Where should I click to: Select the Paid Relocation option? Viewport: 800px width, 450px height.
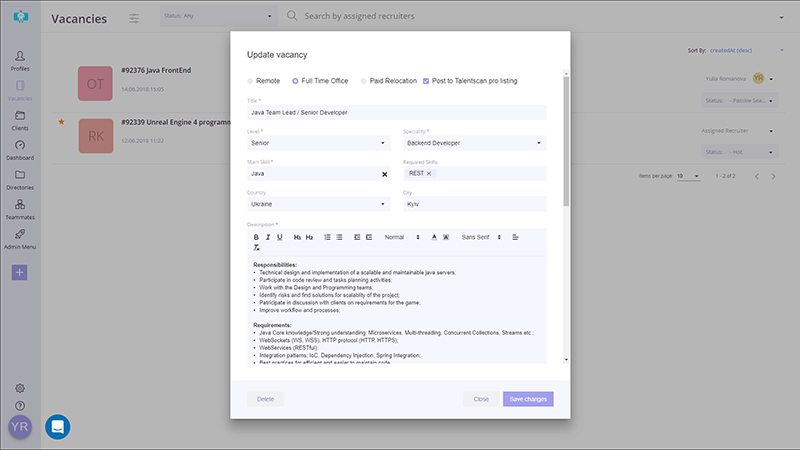coord(364,80)
